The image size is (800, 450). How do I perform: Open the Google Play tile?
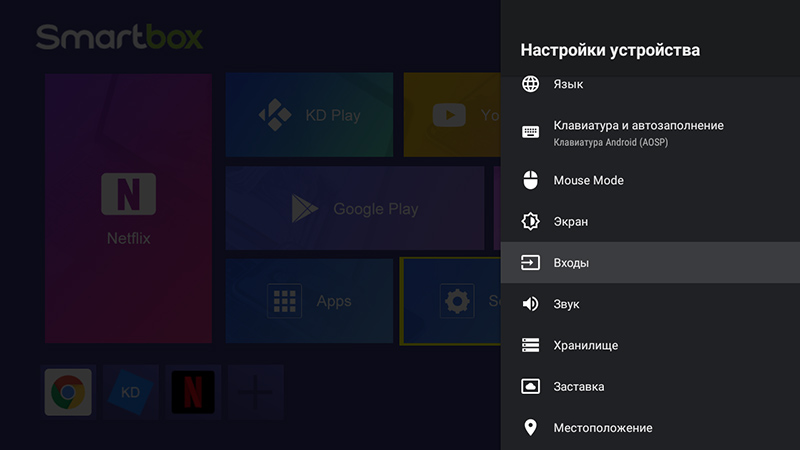pyautogui.click(x=355, y=208)
